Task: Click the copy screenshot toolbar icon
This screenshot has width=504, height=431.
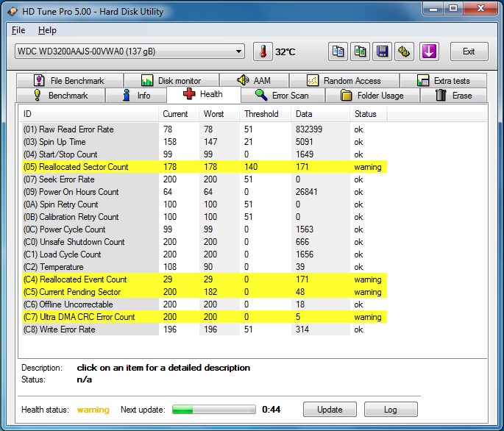Action: tap(360, 51)
